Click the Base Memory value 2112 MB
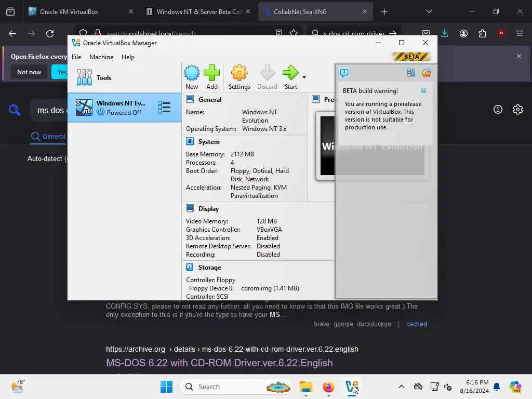The height and width of the screenshot is (399, 532). coord(242,154)
